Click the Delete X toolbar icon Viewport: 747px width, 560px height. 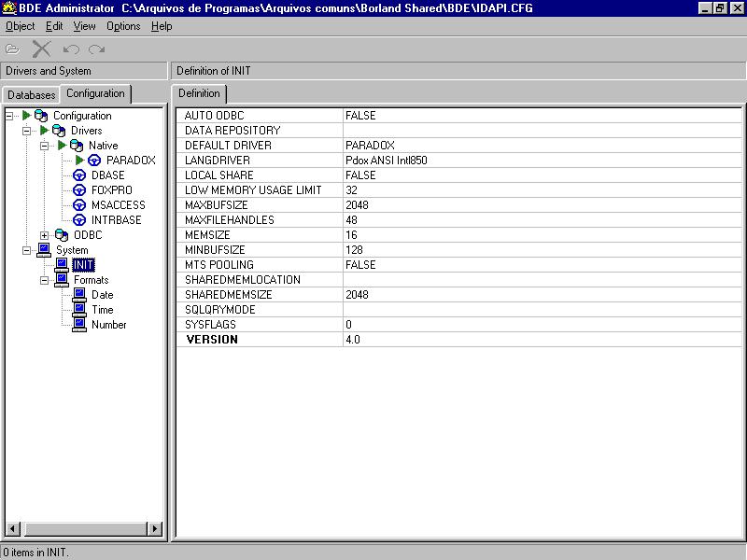pyautogui.click(x=41, y=49)
